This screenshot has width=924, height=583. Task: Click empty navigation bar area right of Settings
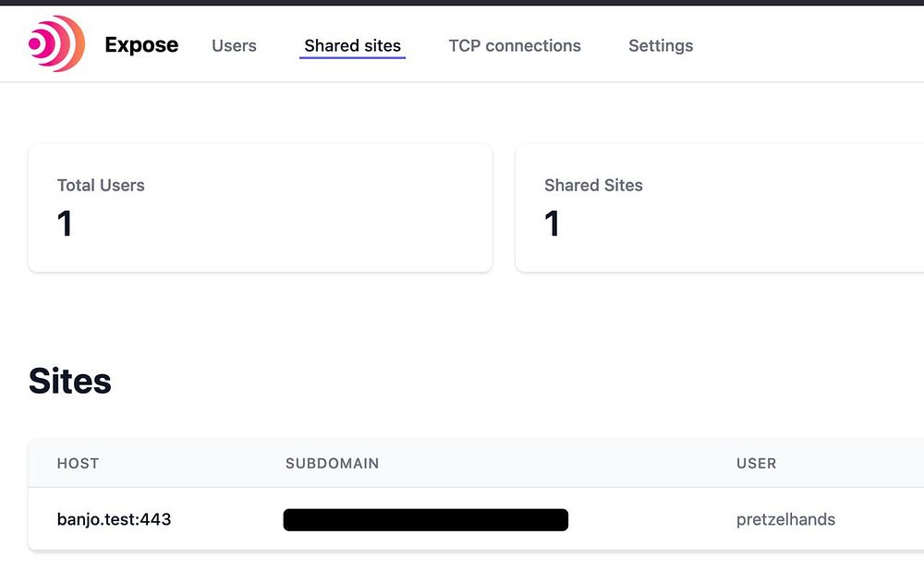click(x=813, y=45)
